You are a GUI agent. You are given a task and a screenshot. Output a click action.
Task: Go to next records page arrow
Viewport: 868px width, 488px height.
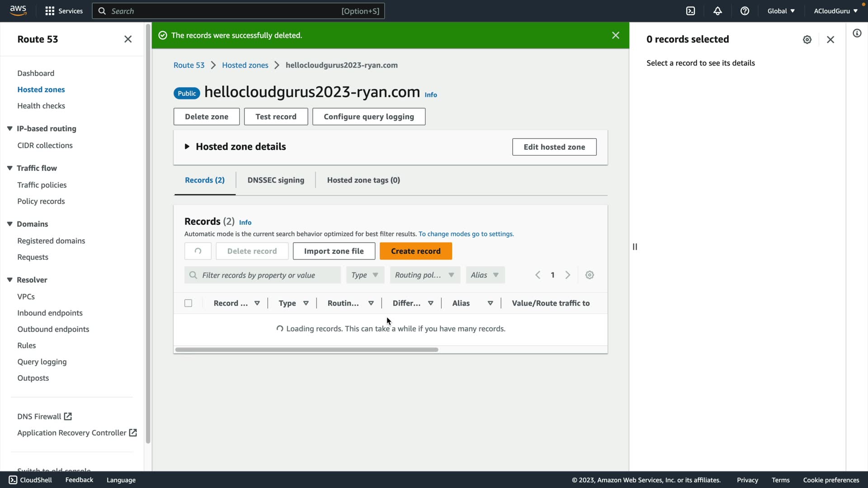(568, 275)
